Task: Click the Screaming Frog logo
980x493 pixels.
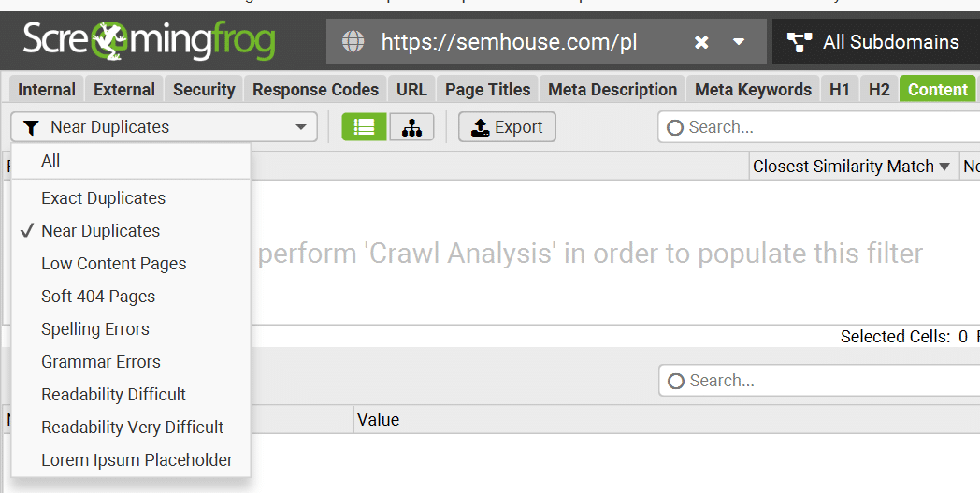Action: [x=149, y=40]
